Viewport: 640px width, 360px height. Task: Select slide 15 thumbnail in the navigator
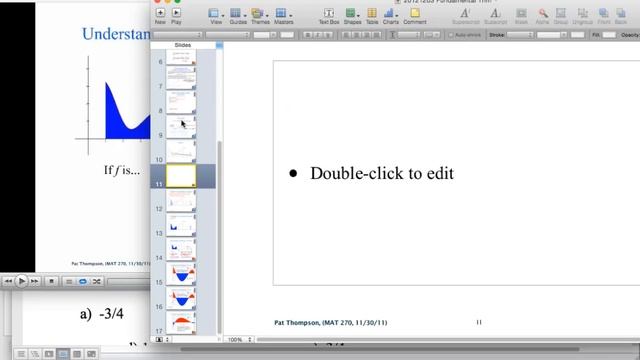pyautogui.click(x=181, y=274)
